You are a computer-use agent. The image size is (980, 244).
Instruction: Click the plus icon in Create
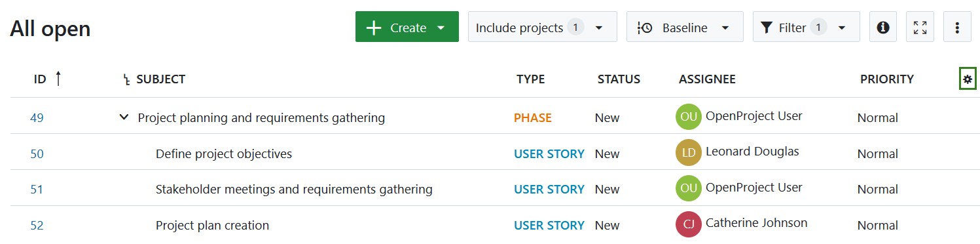click(373, 28)
